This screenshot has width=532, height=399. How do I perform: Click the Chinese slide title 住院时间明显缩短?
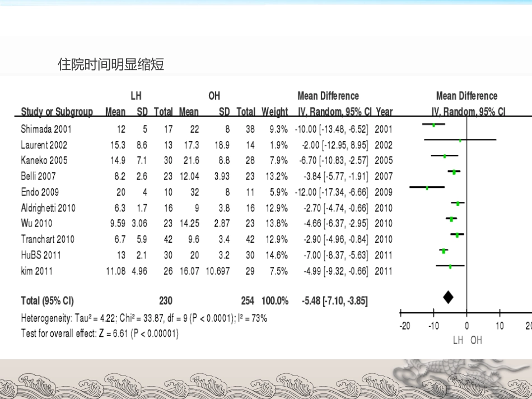tap(111, 64)
